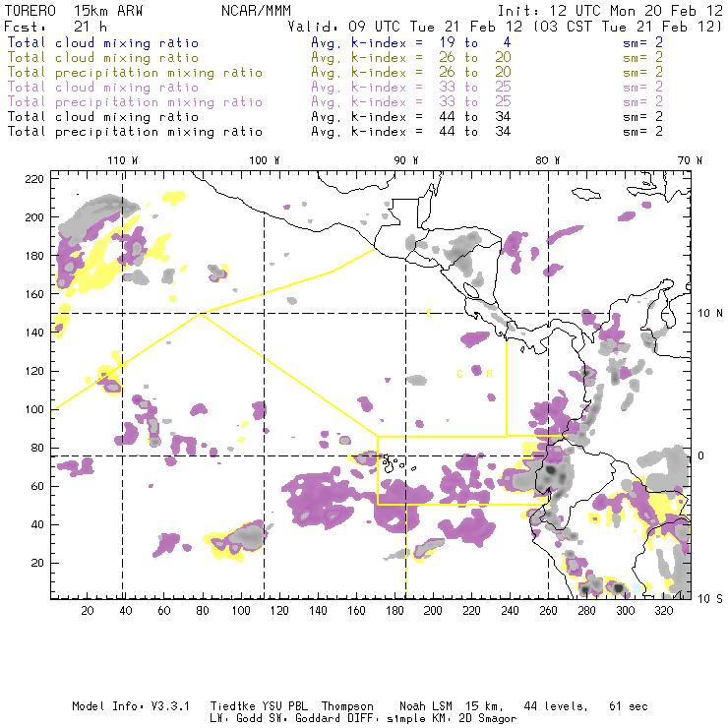
Task: Click the "0" equator latitude label
Action: pos(700,455)
